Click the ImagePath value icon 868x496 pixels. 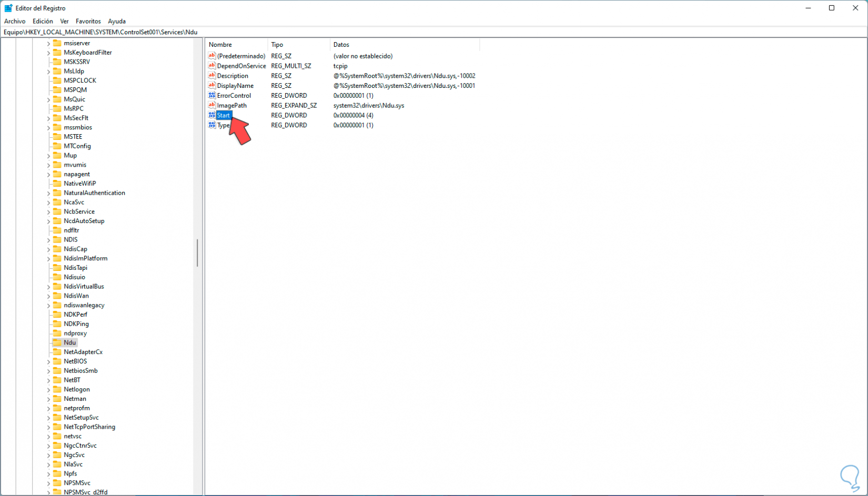click(212, 105)
